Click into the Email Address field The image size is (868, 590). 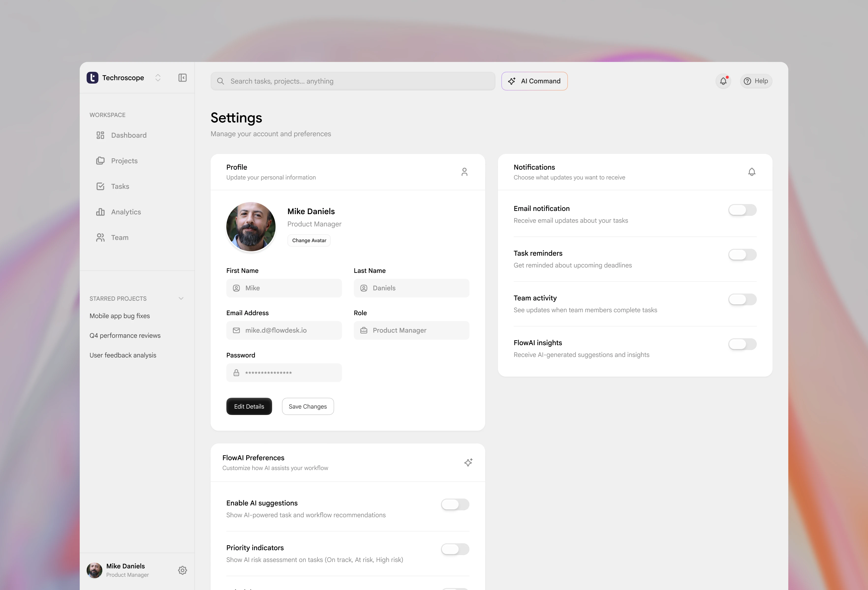coord(284,330)
